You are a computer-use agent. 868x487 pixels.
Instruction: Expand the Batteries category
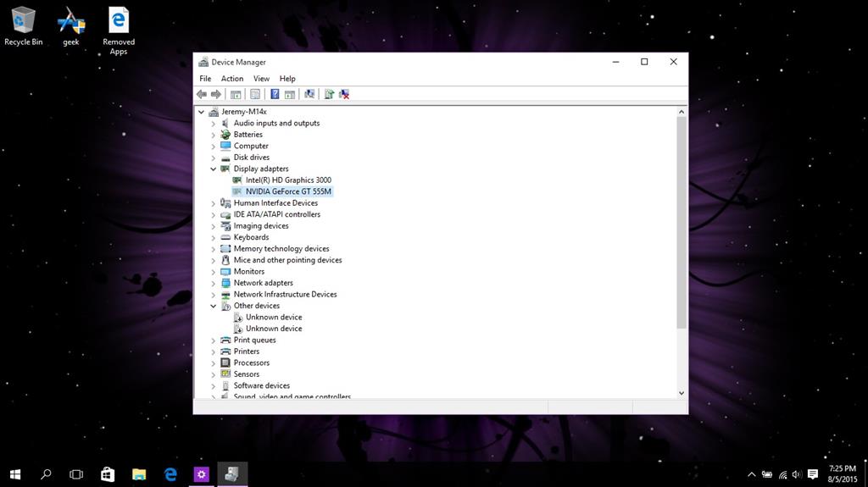213,135
